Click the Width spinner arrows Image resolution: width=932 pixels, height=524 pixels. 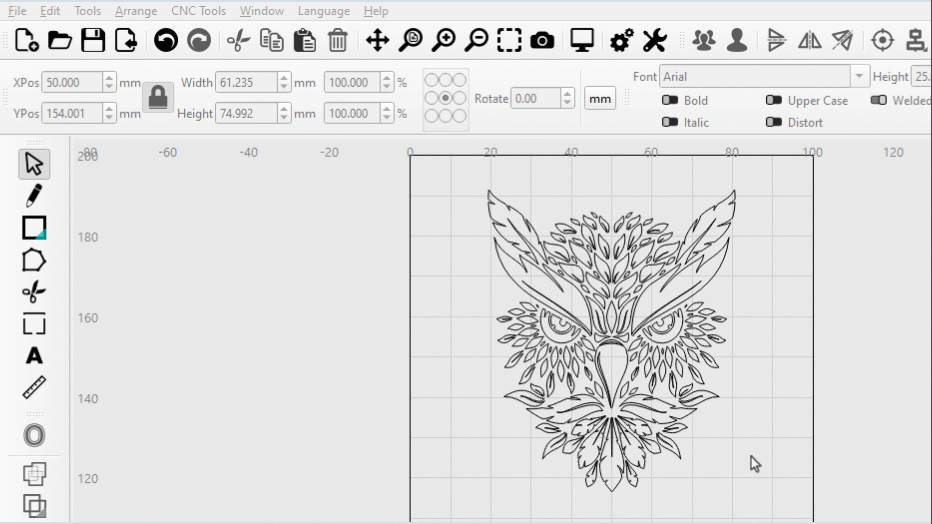click(x=284, y=83)
